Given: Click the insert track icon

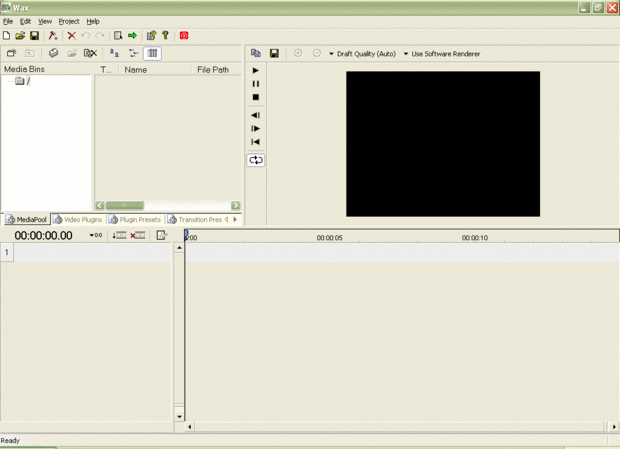Looking at the screenshot, I should click(x=119, y=235).
